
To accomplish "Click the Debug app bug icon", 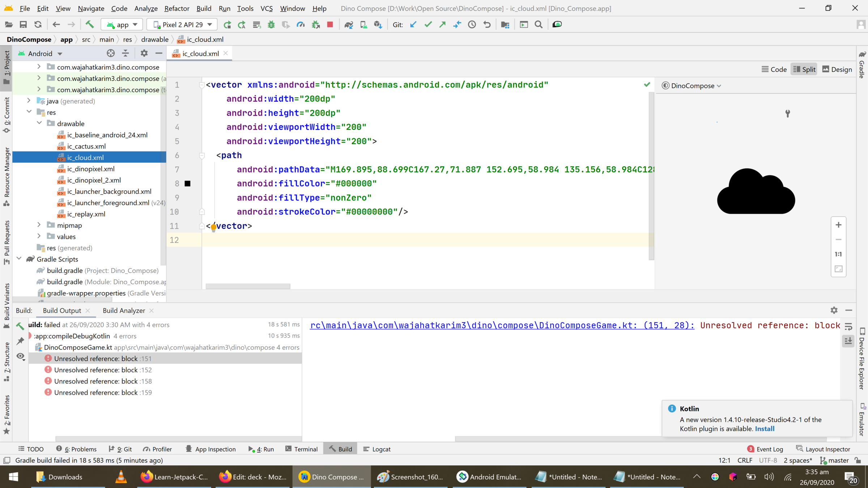I will (271, 24).
